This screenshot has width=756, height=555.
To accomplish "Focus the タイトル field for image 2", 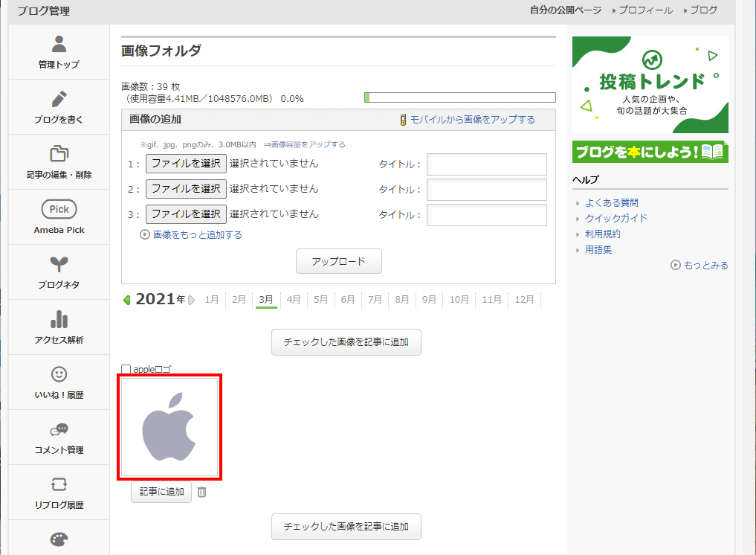I will coord(486,189).
